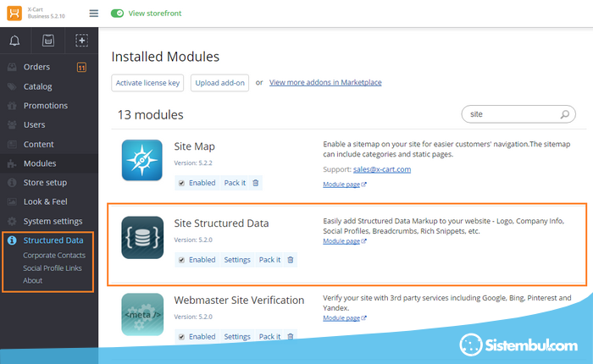Toggle Enabled for Webmaster Site Verification
Viewport: 593px width, 364px height.
click(181, 337)
